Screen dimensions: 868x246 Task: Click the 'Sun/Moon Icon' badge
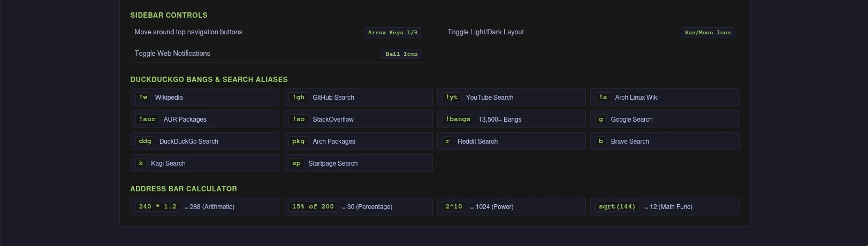pos(707,33)
